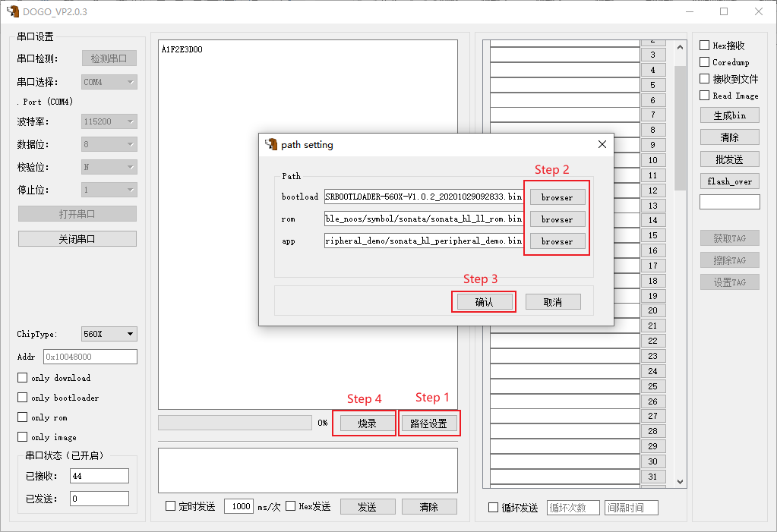The width and height of the screenshot is (777, 532).
Task: Click send button number 31 in list
Action: click(652, 476)
